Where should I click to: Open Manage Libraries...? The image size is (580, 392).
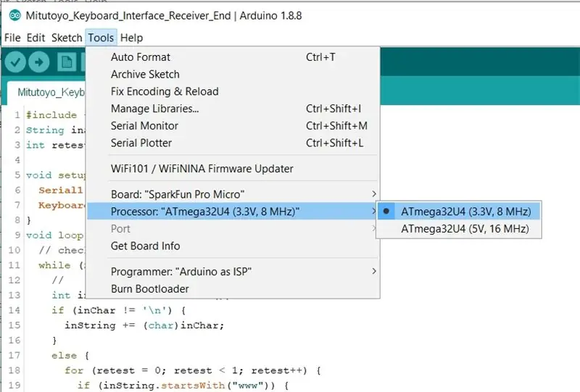[233, 109]
